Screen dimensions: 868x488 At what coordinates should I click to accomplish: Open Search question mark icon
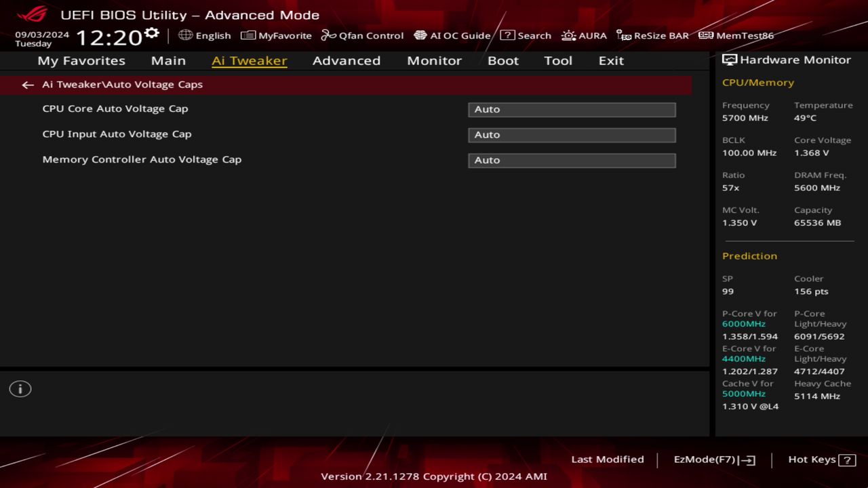coord(507,35)
